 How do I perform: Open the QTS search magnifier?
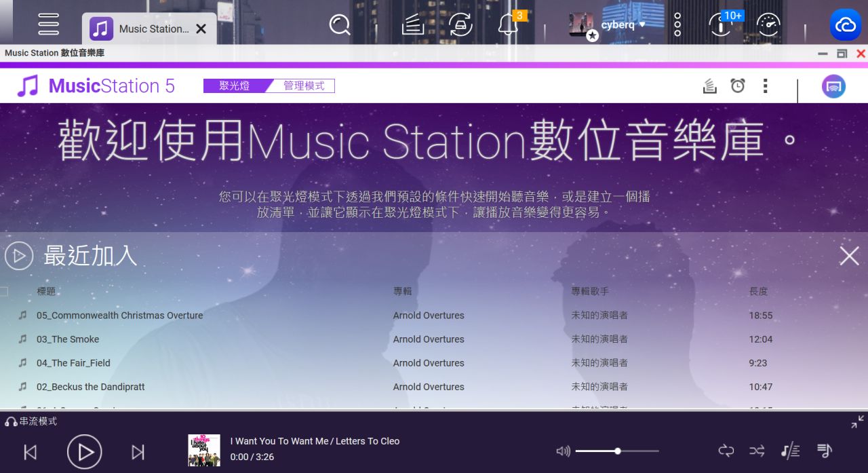coord(340,25)
